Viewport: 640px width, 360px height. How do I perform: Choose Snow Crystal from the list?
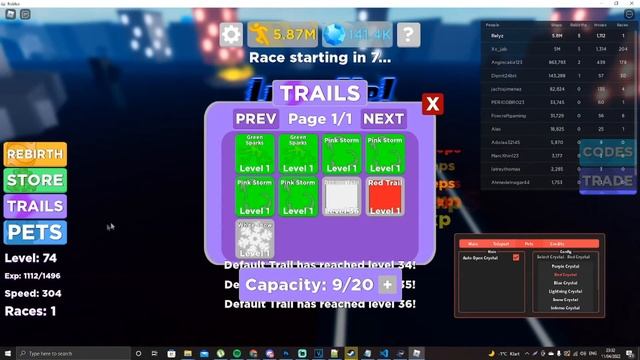coord(565,300)
